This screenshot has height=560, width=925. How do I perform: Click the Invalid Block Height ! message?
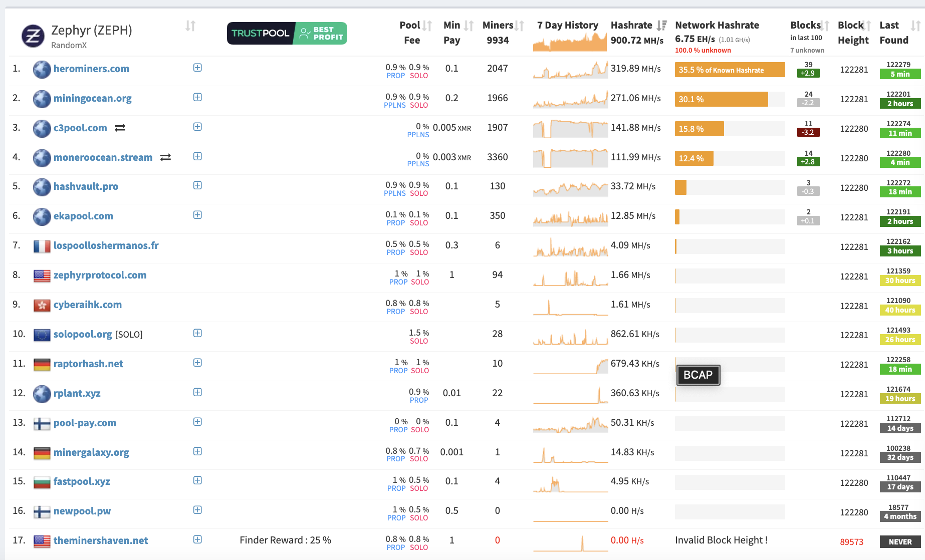click(x=721, y=540)
